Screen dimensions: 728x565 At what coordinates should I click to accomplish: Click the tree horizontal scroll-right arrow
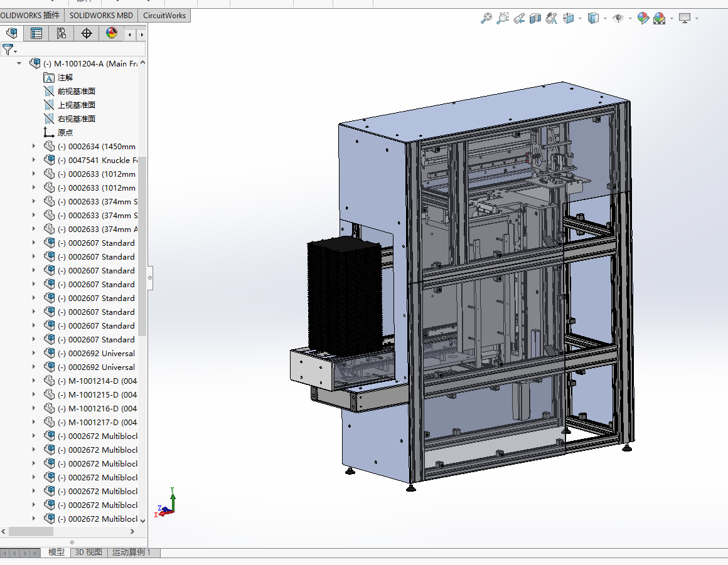[132, 531]
